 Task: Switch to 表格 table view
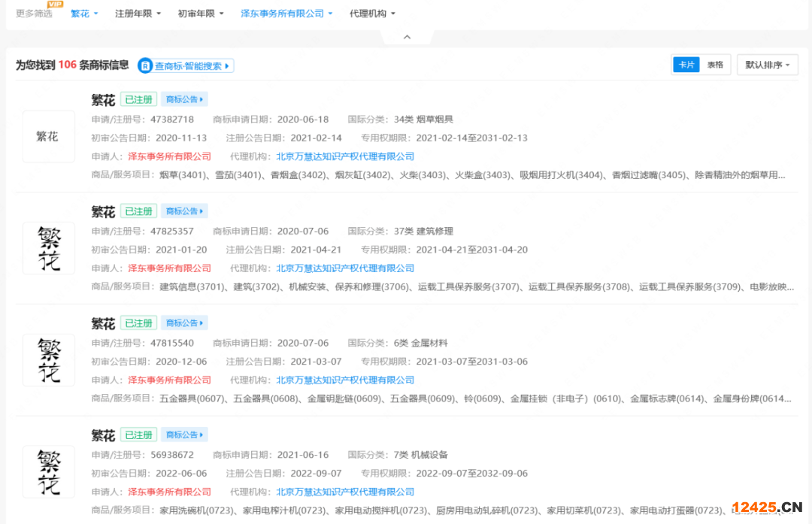click(715, 65)
